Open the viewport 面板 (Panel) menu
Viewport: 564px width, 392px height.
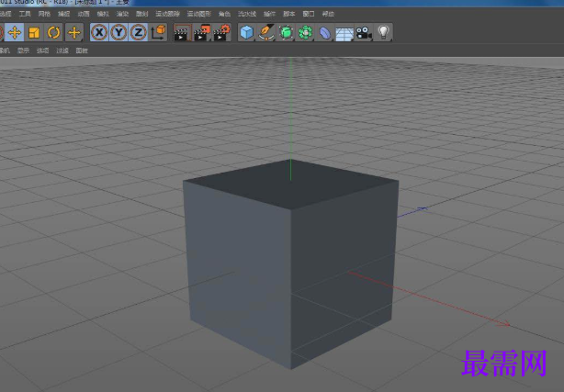(82, 50)
